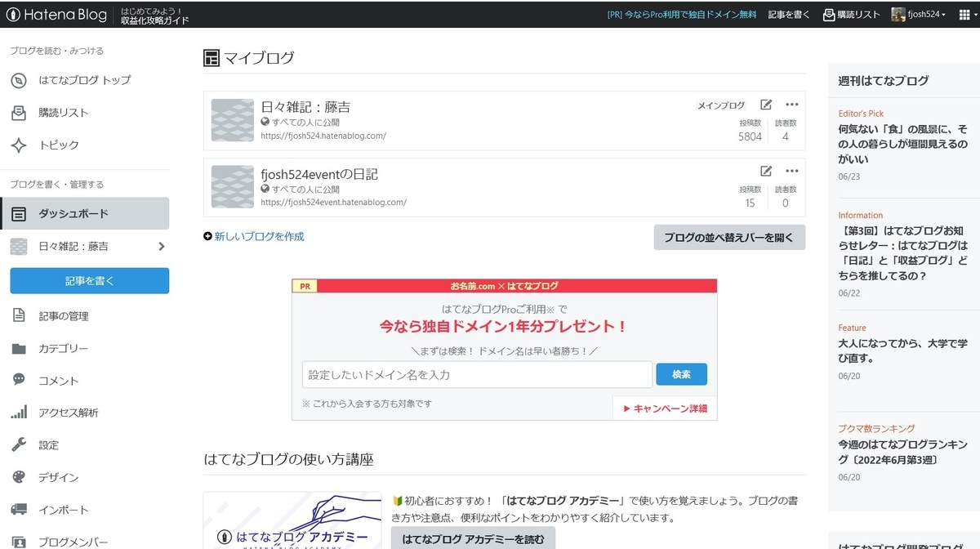Viewport: 980px width, 549px height.
Task: Open 今週のはてなブログランキング article
Action: 902,452
